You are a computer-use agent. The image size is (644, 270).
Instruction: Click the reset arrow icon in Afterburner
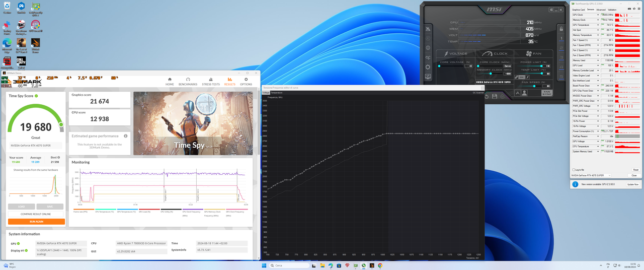click(487, 96)
